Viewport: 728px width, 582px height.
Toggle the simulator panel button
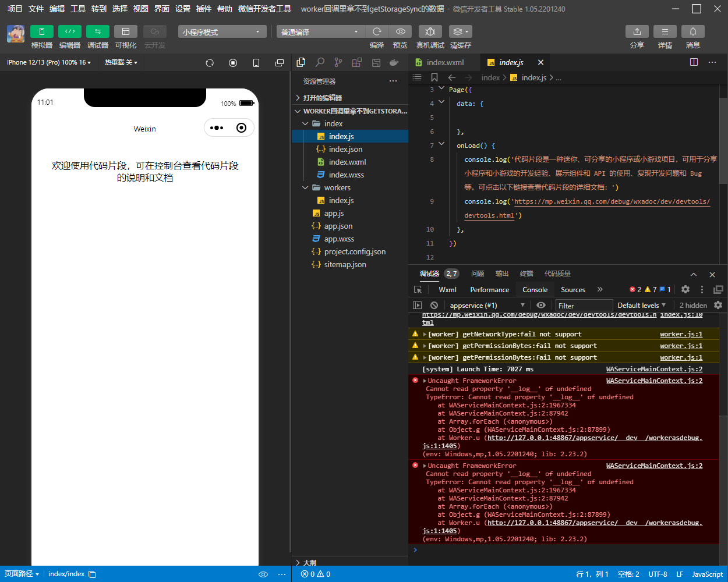[42, 31]
